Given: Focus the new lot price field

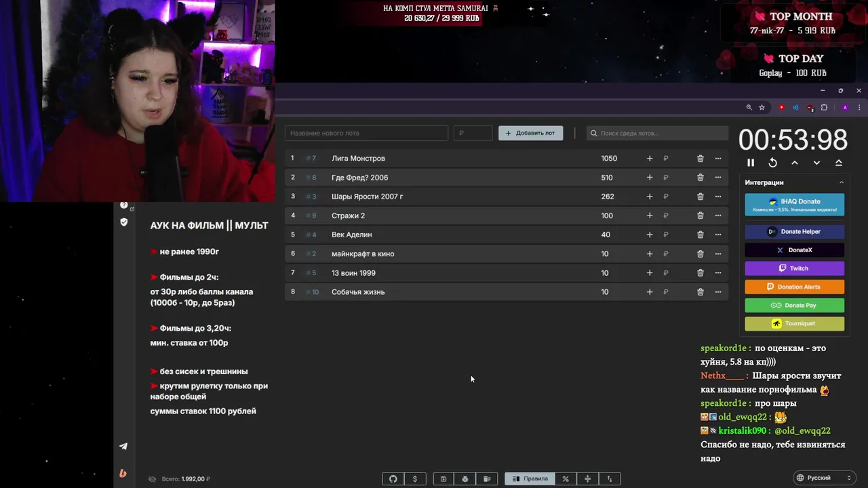Looking at the screenshot, I should (x=473, y=133).
